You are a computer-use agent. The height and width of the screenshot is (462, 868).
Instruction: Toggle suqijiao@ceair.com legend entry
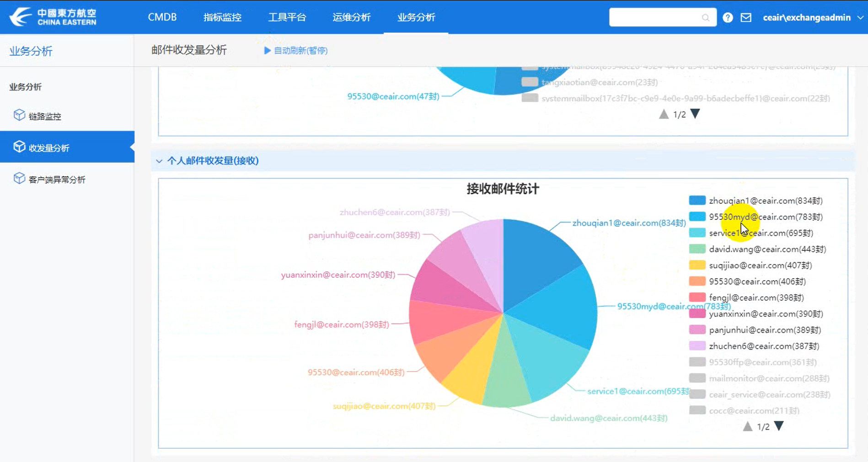[x=750, y=265]
